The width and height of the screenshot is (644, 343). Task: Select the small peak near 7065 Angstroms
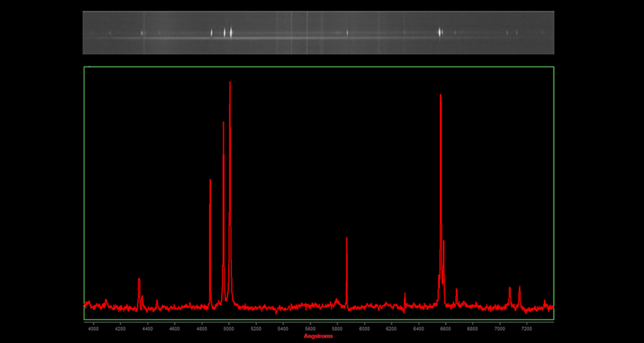(x=509, y=288)
